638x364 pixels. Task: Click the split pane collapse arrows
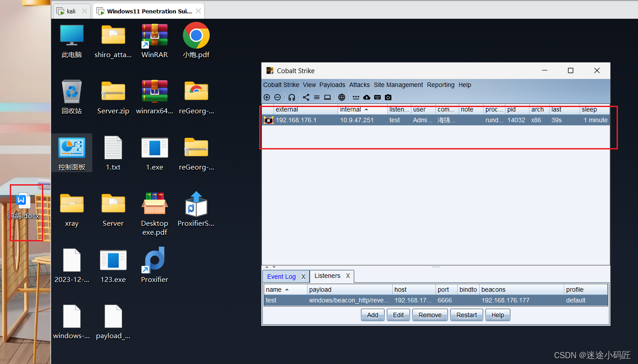click(271, 267)
